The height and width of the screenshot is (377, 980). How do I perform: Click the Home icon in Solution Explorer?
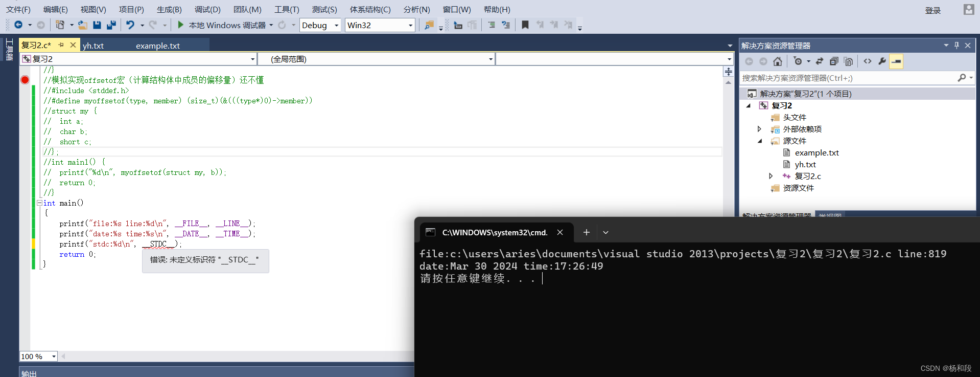[x=778, y=61]
